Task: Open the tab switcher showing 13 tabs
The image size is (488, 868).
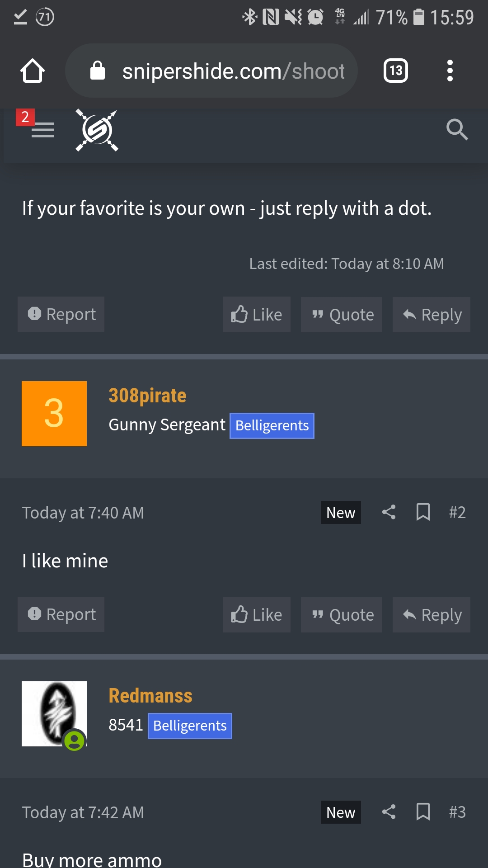Action: [395, 71]
